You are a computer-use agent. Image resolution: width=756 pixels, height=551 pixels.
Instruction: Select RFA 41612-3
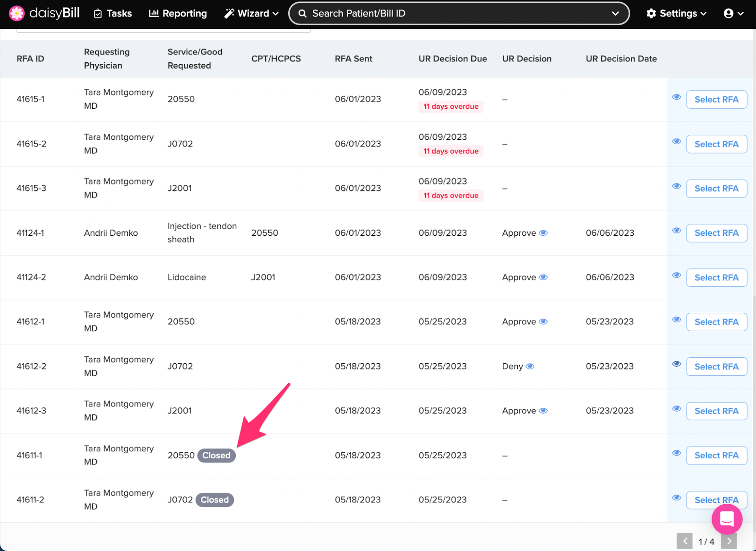pos(716,411)
